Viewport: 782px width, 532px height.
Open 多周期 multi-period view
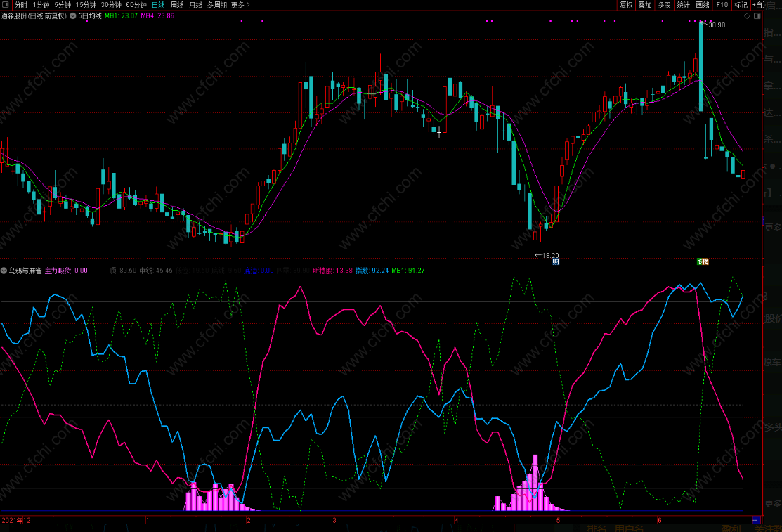click(216, 5)
